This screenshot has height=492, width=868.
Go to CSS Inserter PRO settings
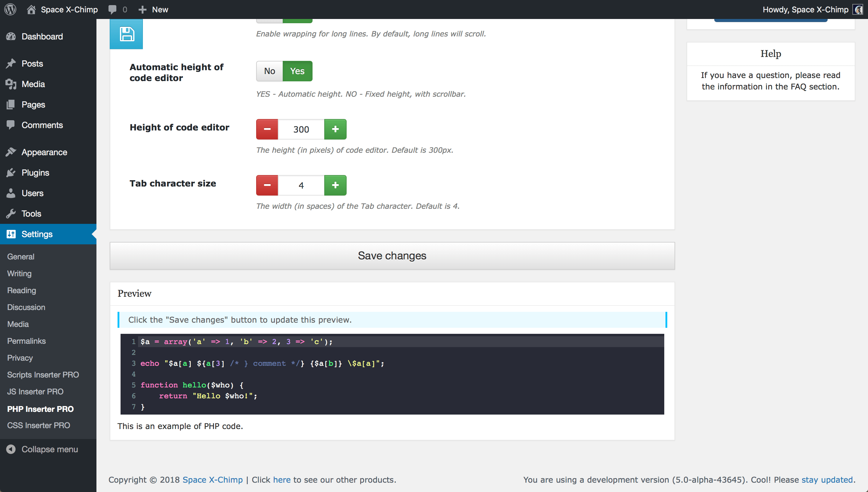tap(39, 425)
